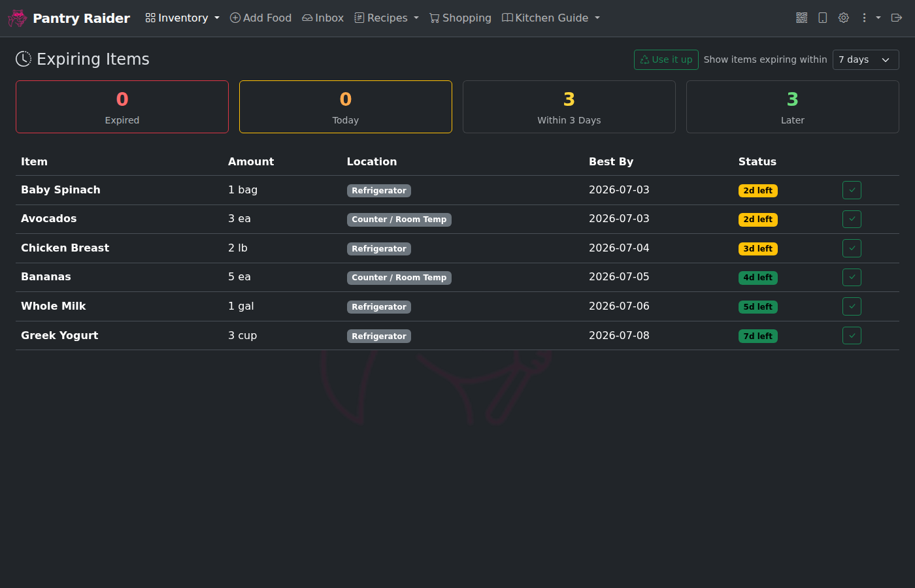Open the 7 days expiry range dropdown

click(x=865, y=59)
